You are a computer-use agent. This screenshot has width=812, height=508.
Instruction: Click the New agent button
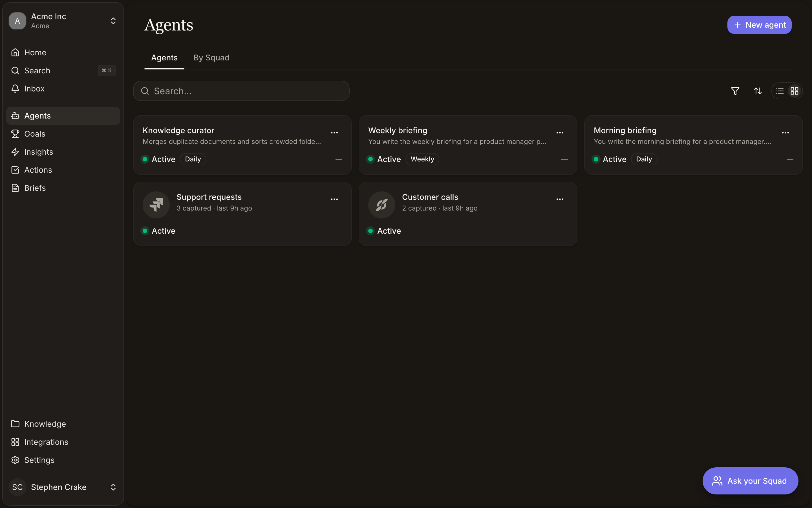point(759,25)
